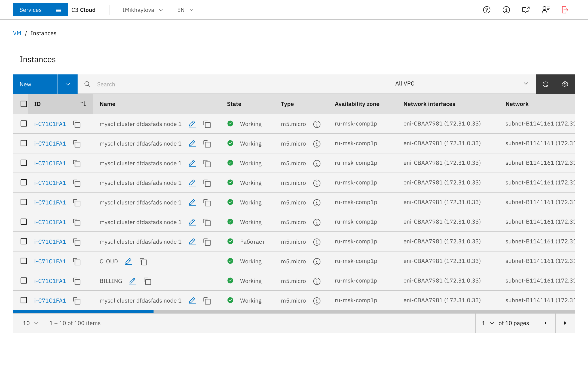588x368 pixels.
Task: Check the CLOUD instance row checkbox
Action: 24,261
